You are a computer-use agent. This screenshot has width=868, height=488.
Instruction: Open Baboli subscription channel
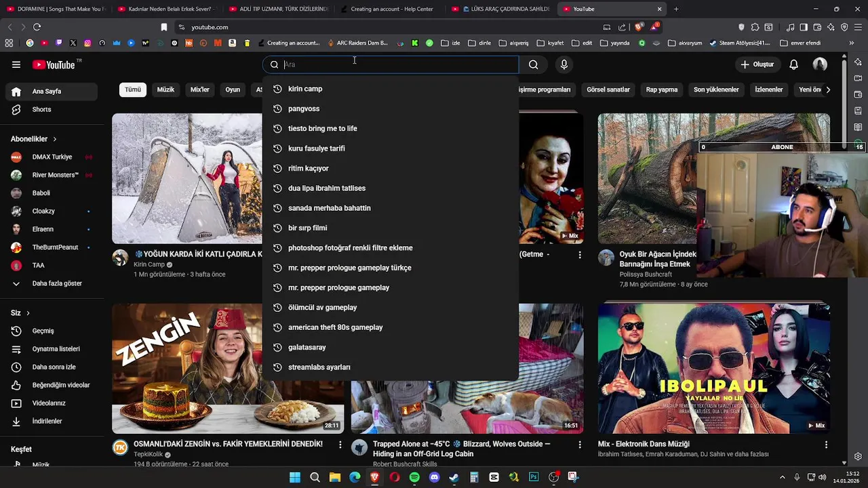52,193
